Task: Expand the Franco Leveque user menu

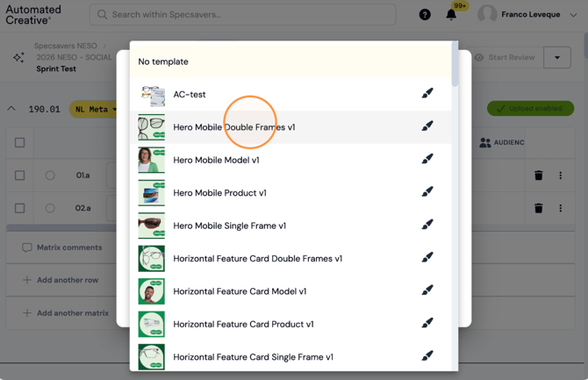Action: tap(573, 15)
